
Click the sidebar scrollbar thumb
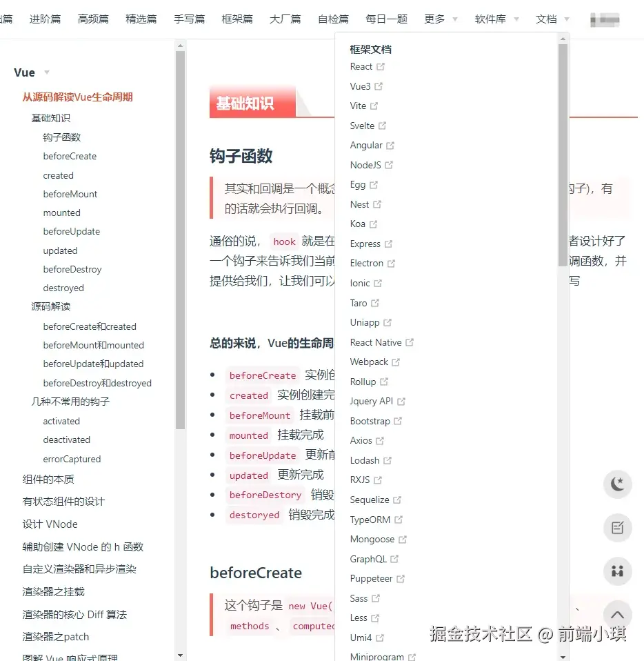tap(180, 240)
